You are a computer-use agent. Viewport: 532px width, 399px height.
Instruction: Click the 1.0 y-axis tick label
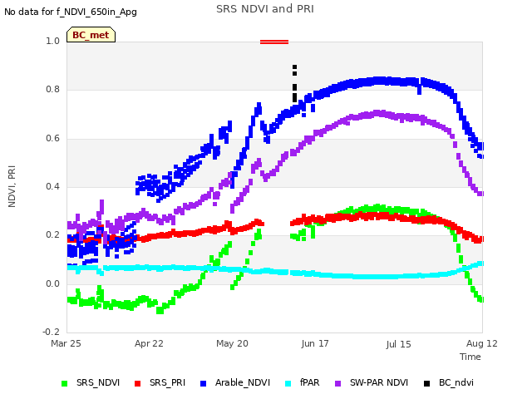coord(53,41)
